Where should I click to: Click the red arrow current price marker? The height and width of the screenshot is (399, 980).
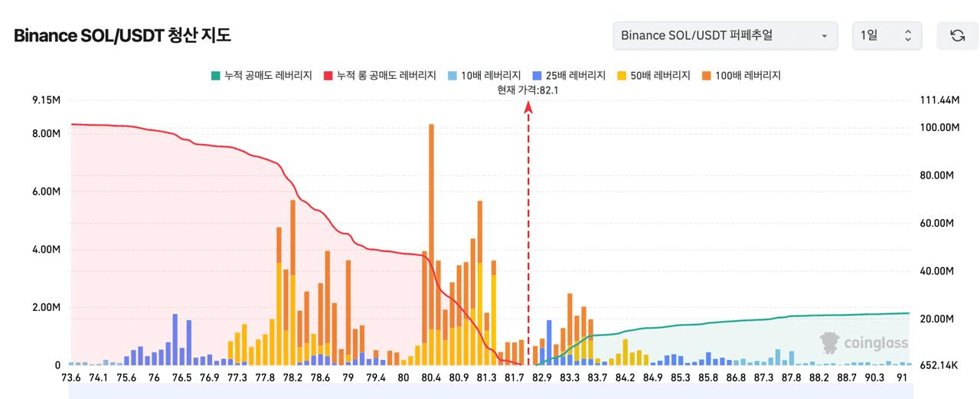click(x=528, y=108)
